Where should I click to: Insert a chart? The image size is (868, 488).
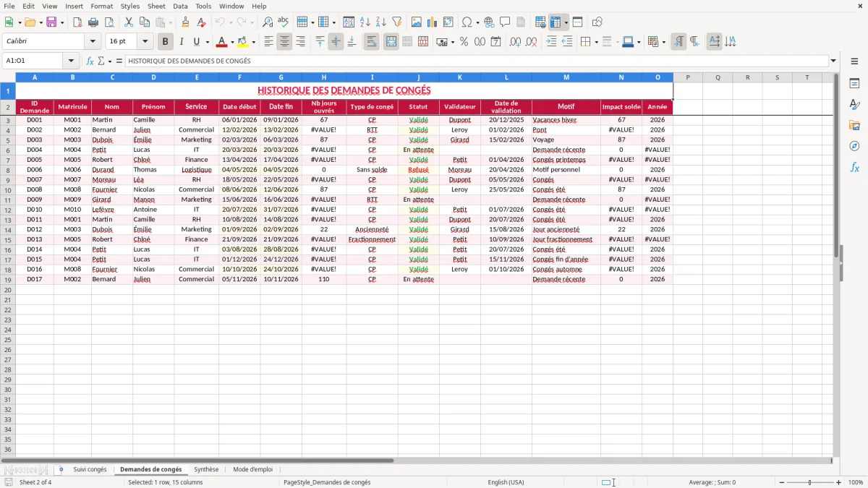[x=432, y=22]
